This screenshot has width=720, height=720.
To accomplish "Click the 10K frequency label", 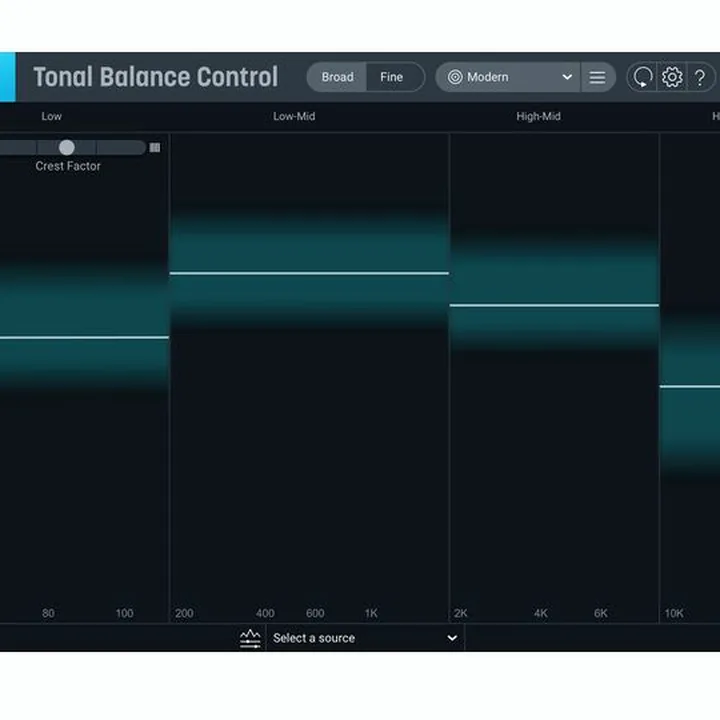I will tap(674, 613).
